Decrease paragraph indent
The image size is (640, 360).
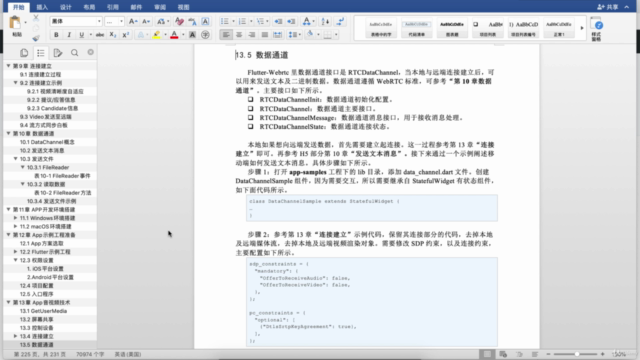[x=278, y=22]
